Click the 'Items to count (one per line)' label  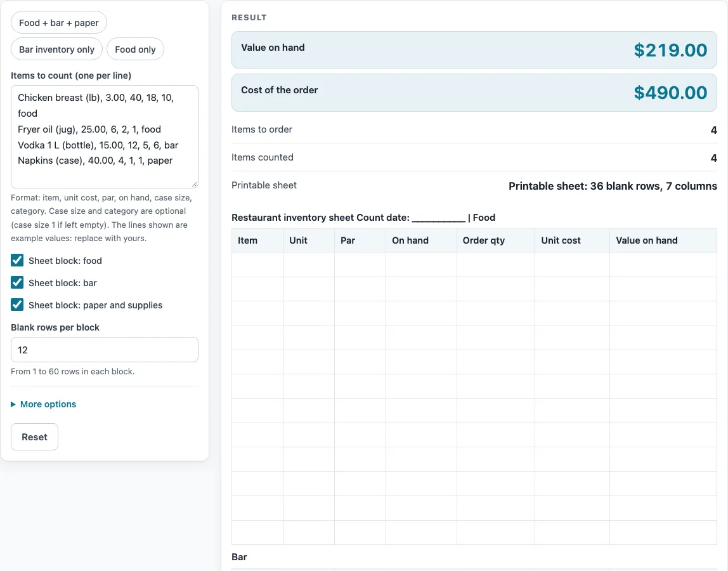point(71,75)
